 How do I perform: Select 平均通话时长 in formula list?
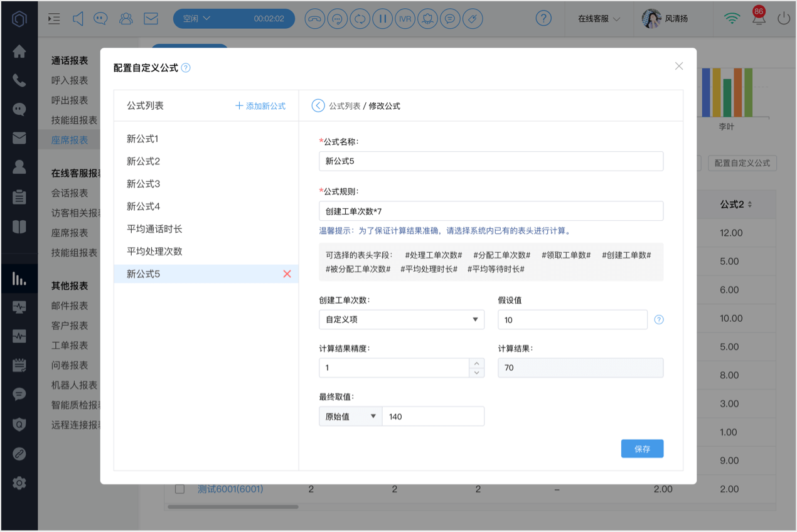[206, 229]
